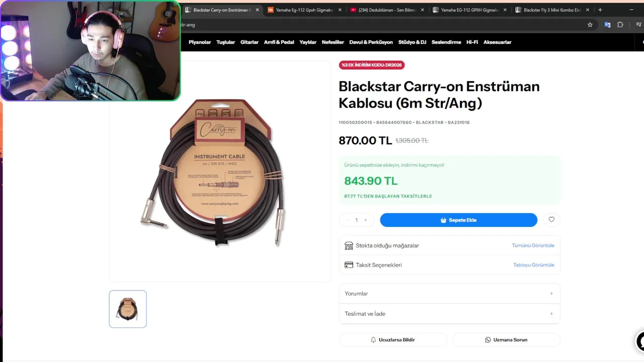Viewport: 644px width, 362px height.
Task: Click the translate page icon in address bar
Action: click(x=607, y=25)
